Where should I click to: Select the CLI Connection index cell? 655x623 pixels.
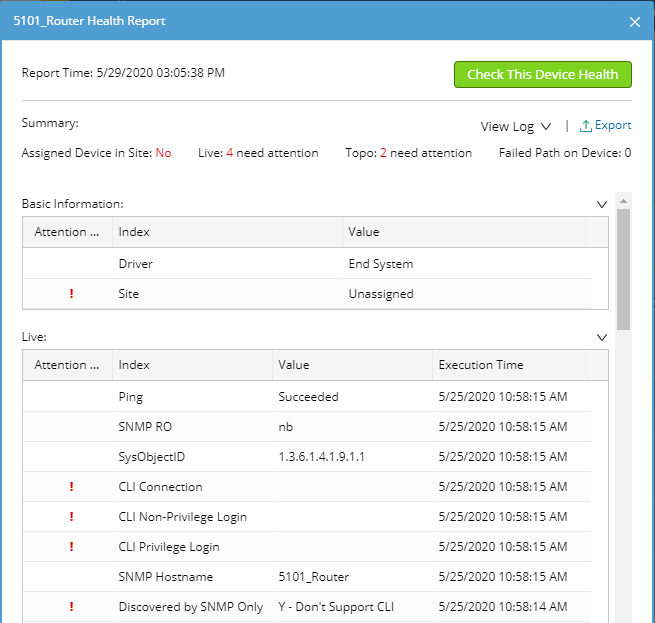tap(193, 486)
